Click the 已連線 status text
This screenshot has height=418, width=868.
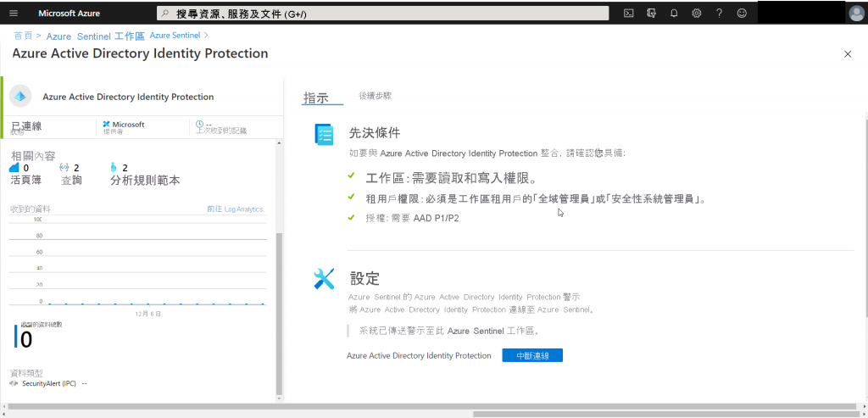26,125
